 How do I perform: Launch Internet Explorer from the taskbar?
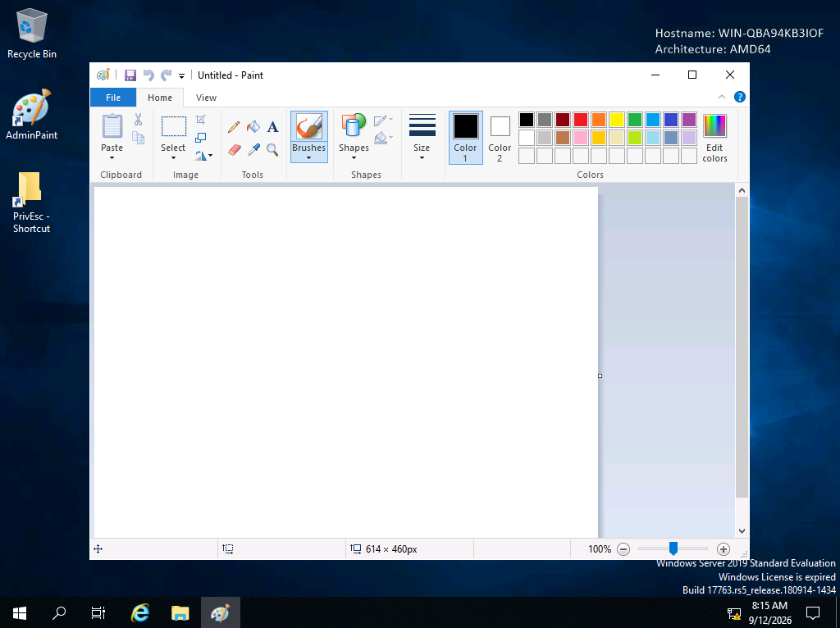coord(140,613)
